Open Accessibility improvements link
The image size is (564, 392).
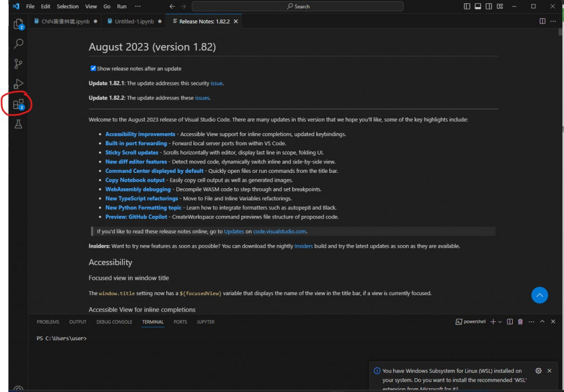click(x=140, y=134)
